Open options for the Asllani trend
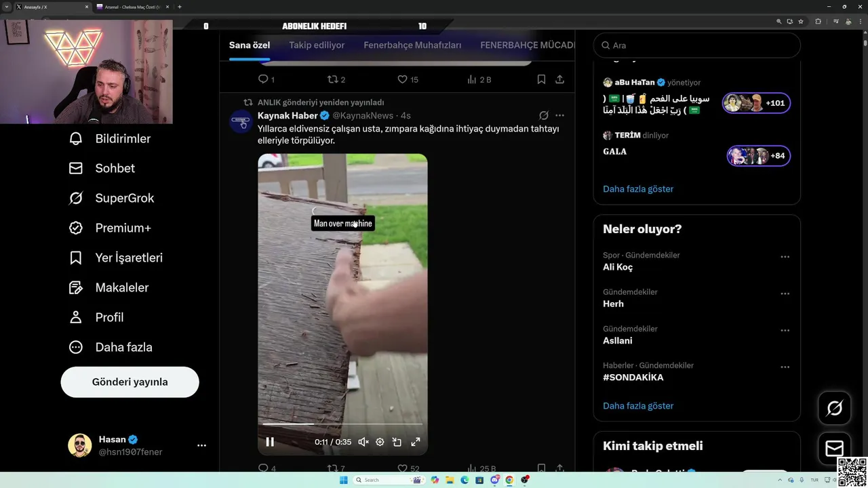The width and height of the screenshot is (868, 488). click(x=785, y=330)
